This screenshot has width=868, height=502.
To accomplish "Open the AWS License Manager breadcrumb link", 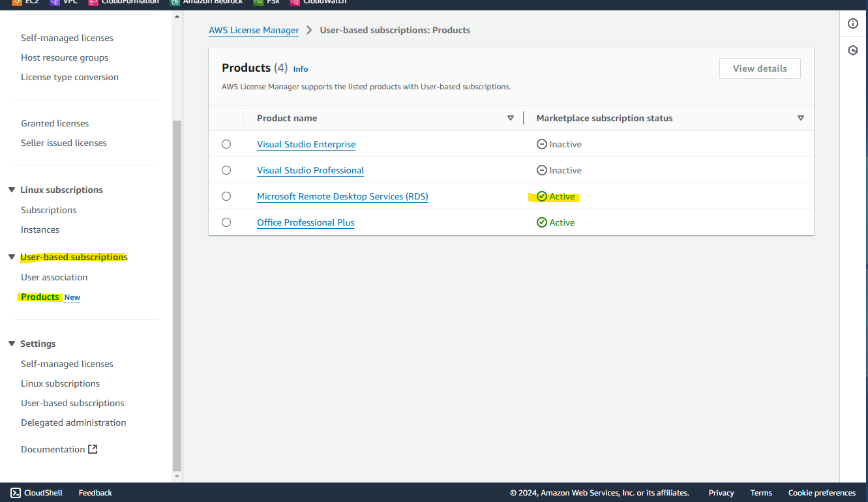I will click(x=254, y=30).
